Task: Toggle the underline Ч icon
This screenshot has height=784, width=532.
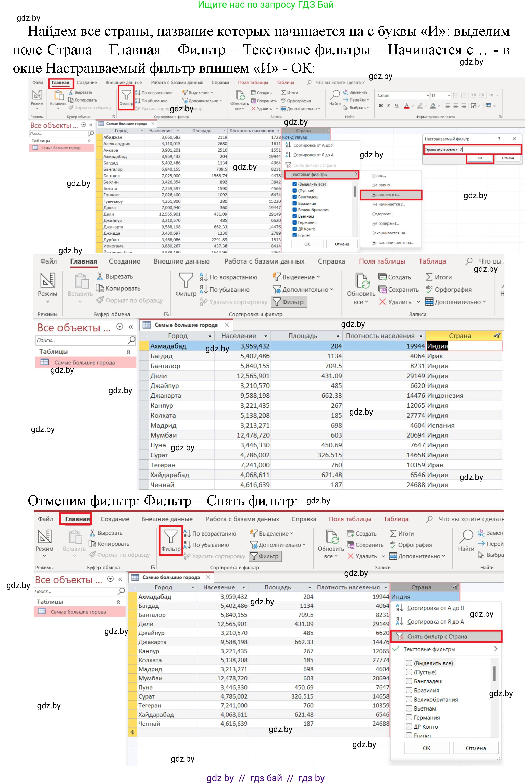Action: 397,106
